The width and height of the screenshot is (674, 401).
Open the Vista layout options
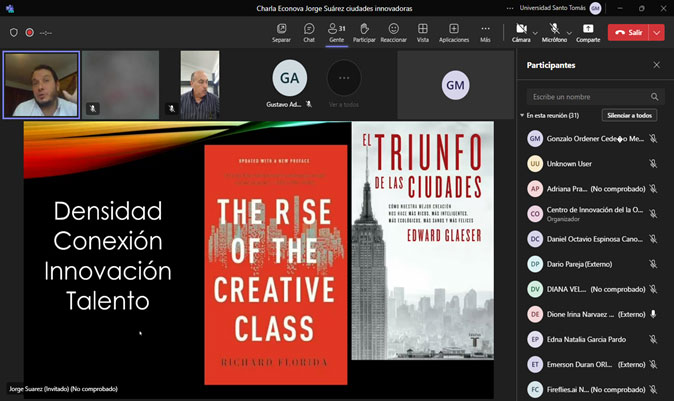pos(423,32)
